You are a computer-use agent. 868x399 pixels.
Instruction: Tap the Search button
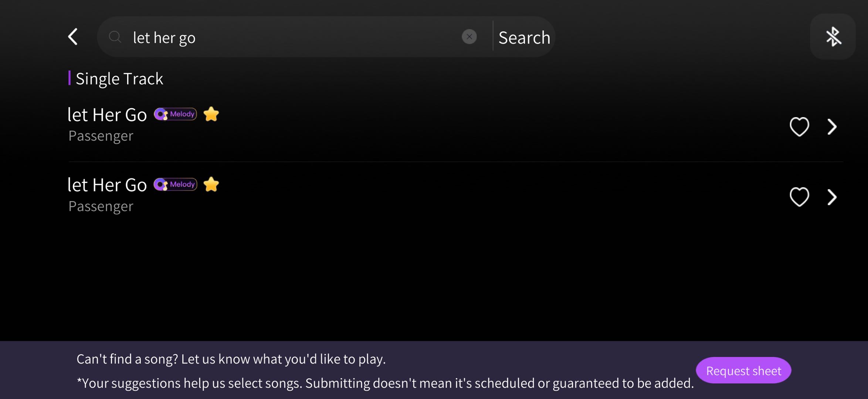pyautogui.click(x=524, y=37)
